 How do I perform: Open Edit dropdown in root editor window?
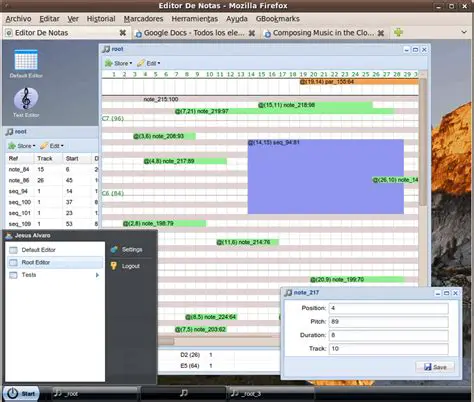pos(148,63)
